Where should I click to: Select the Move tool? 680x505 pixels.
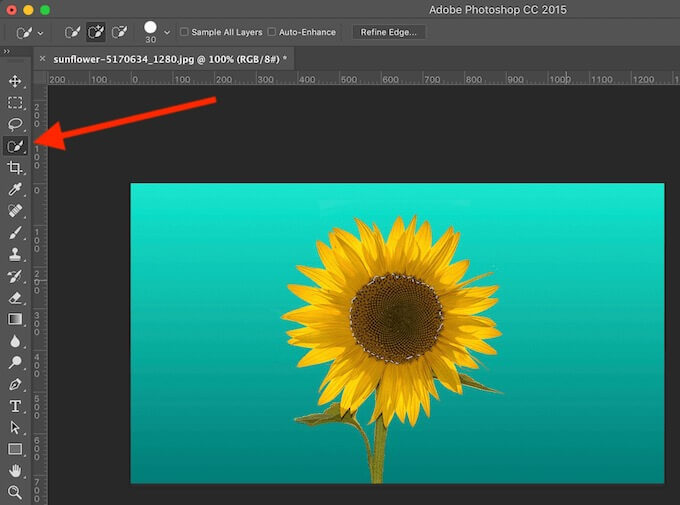[x=15, y=81]
